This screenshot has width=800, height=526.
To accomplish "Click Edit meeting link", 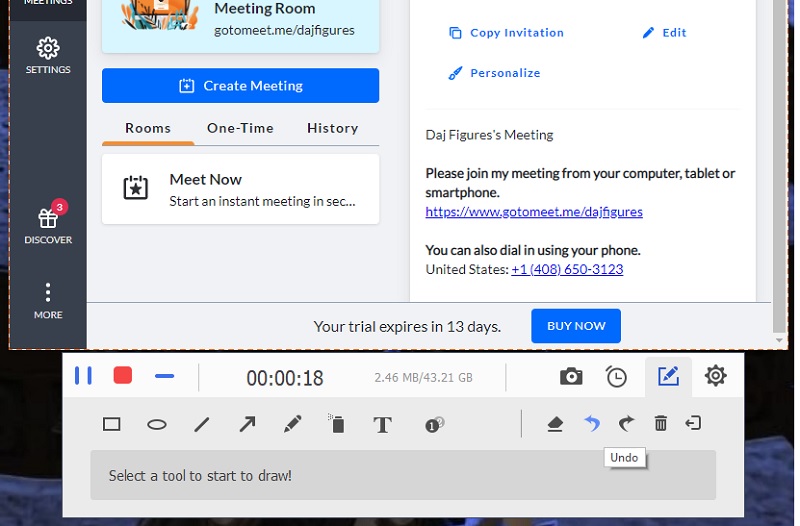I will point(664,33).
